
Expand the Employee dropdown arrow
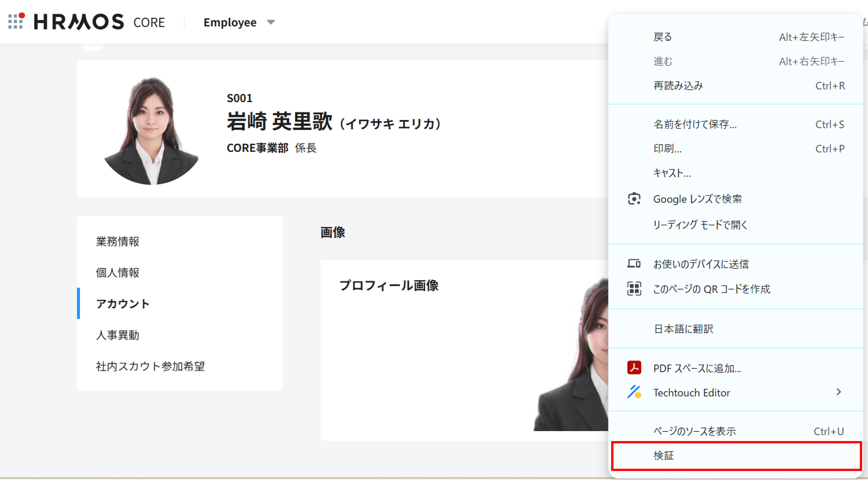[271, 22]
